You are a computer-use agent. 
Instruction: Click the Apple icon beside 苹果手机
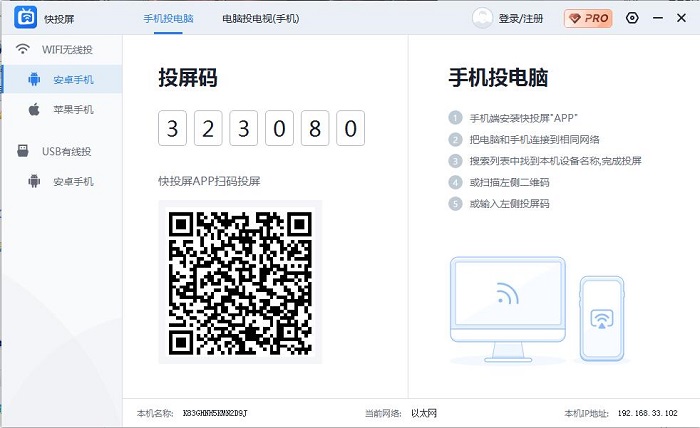(34, 109)
